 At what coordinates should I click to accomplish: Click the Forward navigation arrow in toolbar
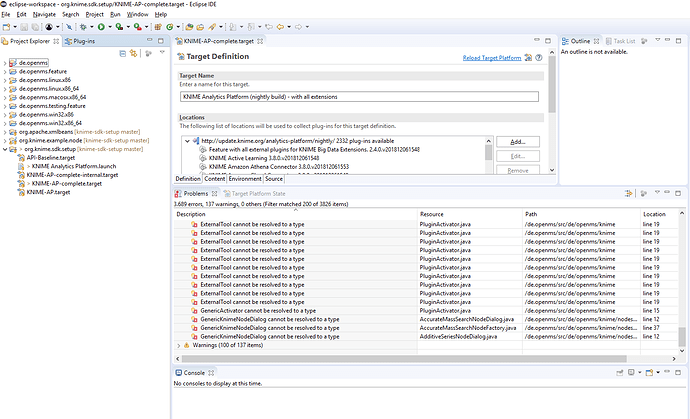coord(298,27)
